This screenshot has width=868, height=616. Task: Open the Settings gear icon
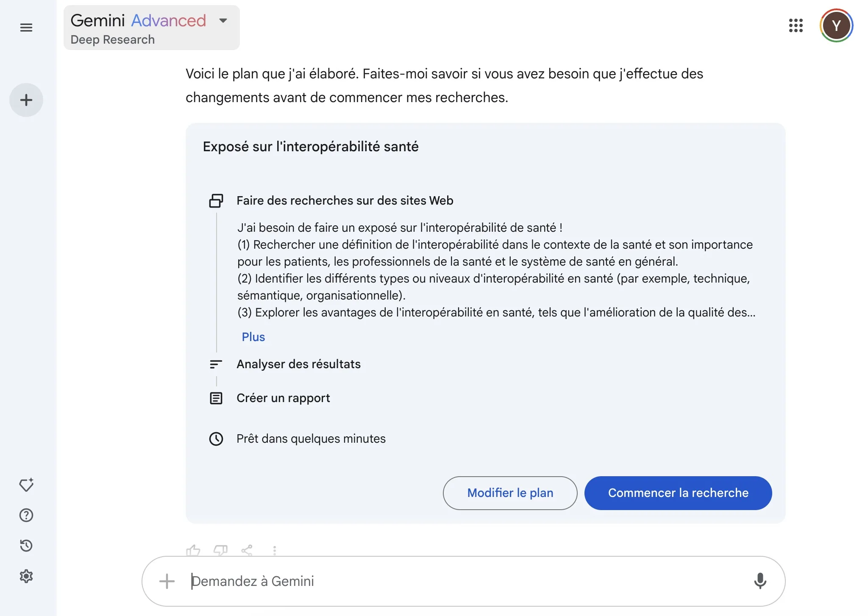point(26,576)
